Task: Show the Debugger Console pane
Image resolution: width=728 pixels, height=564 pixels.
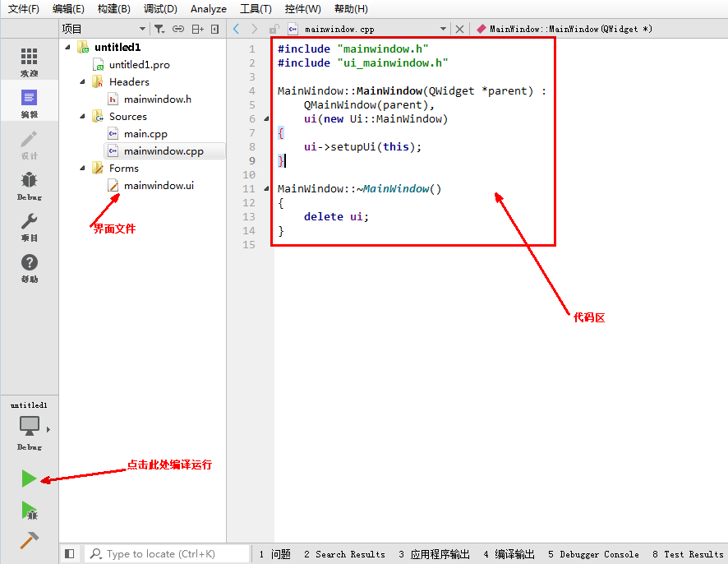Action: click(x=593, y=554)
